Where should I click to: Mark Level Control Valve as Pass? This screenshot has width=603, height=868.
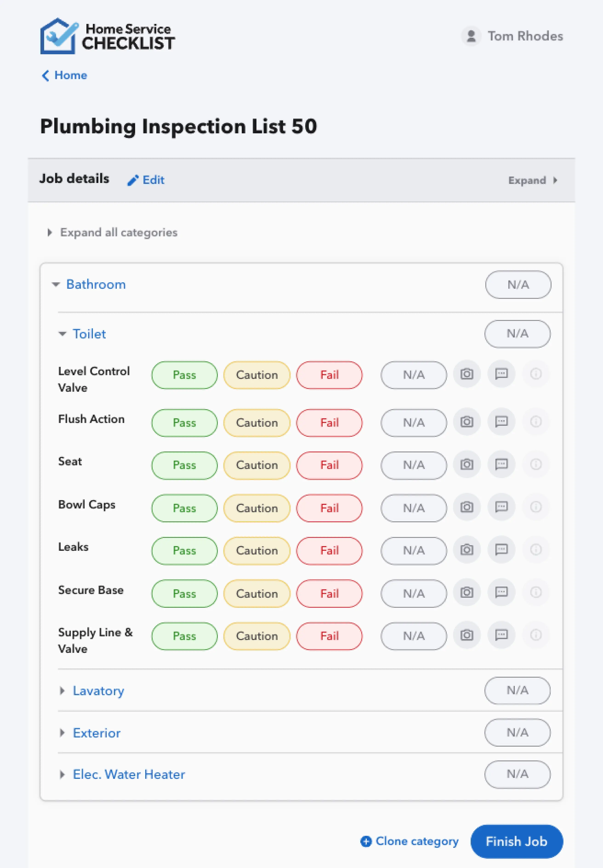click(x=184, y=375)
